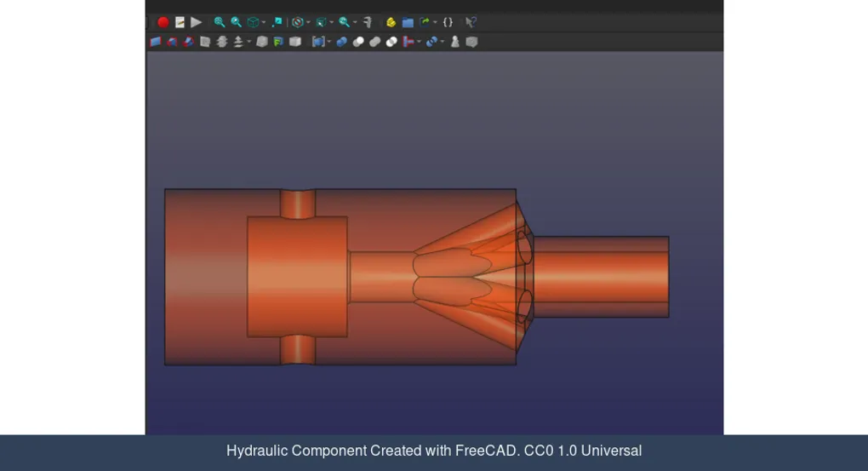Select the Extrude tool
This screenshot has width=868, height=471.
tap(156, 42)
